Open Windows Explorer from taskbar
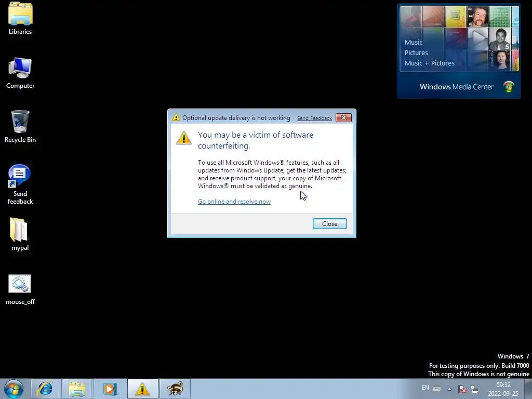This screenshot has width=532, height=399. (77, 389)
